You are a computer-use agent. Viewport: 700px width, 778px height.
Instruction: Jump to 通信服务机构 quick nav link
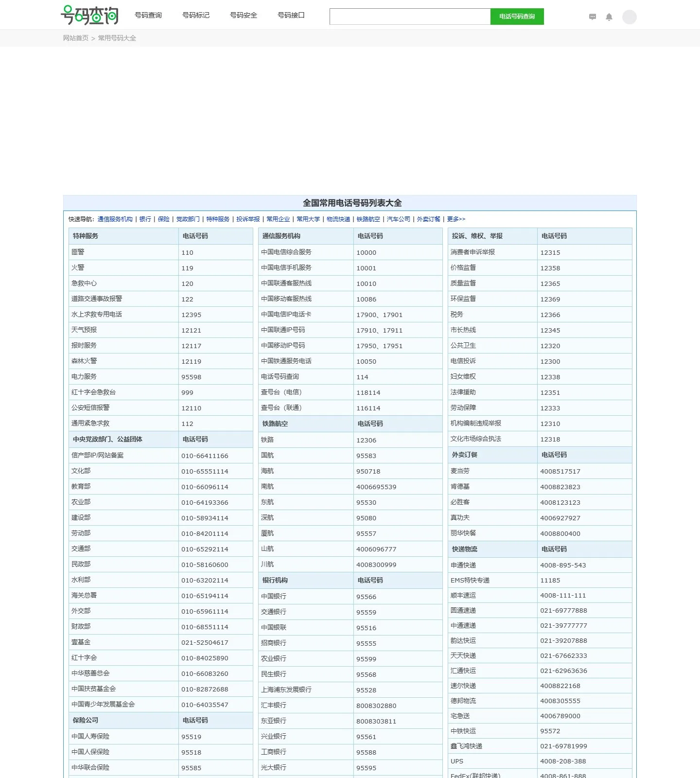click(115, 219)
